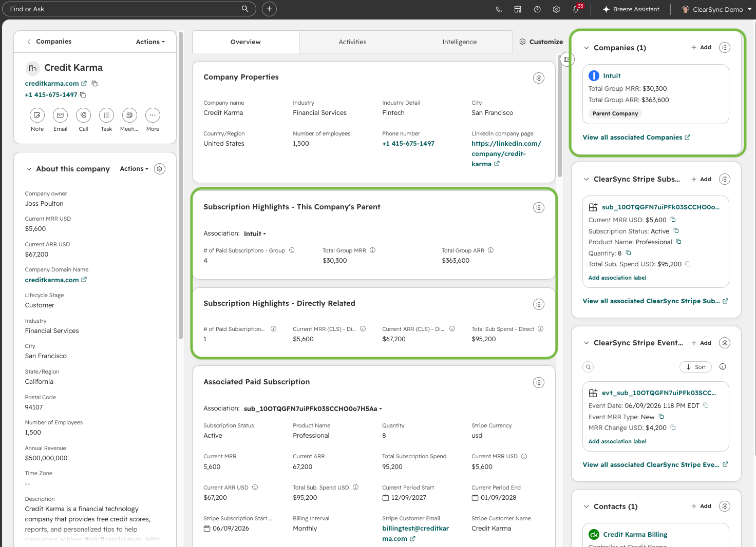Open About this company settings gear
The width and height of the screenshot is (756, 547).
[x=160, y=169]
